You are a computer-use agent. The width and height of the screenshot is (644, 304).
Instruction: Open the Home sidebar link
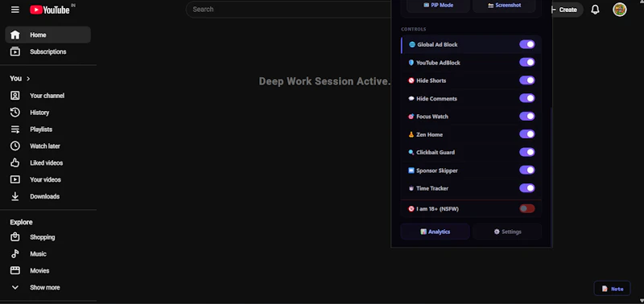48,35
